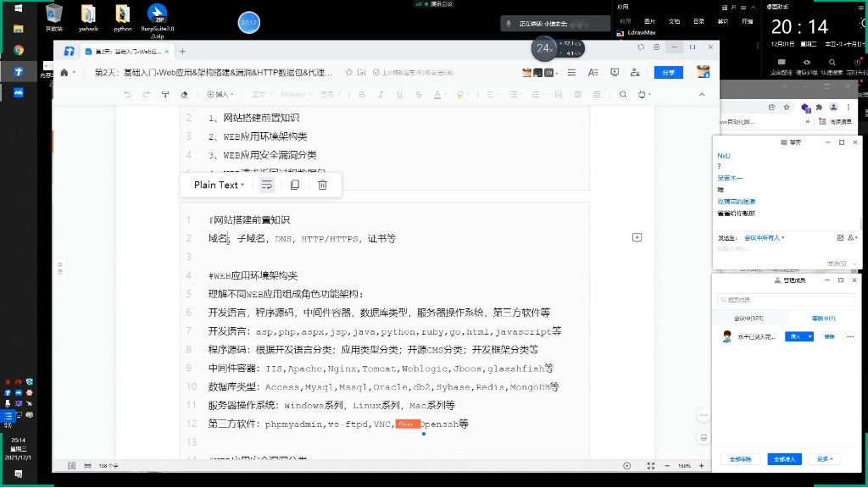Screen dimensions: 868x488
Task: Add comment beside code line 2
Action: click(637, 237)
